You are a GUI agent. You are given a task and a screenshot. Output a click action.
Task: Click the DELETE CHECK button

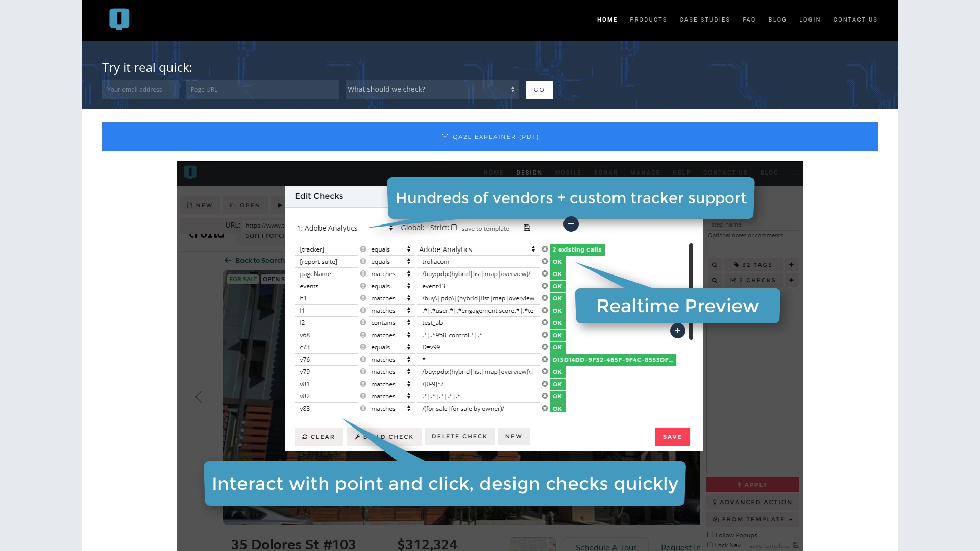[x=459, y=436]
